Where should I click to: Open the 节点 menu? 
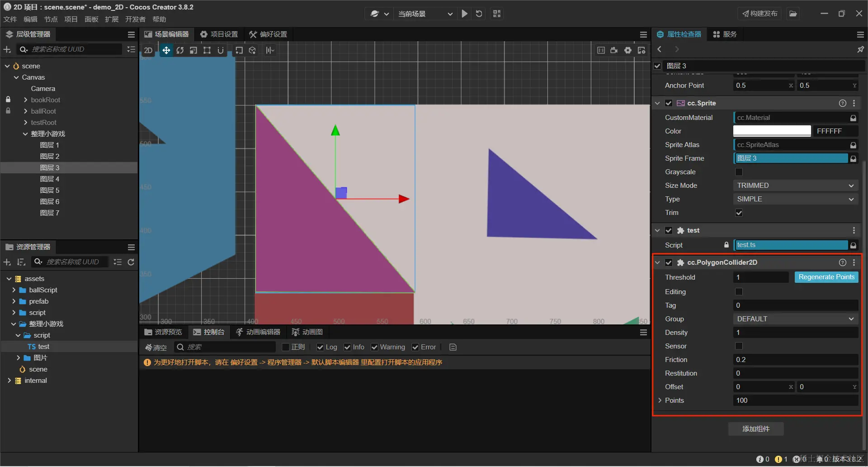[51, 19]
